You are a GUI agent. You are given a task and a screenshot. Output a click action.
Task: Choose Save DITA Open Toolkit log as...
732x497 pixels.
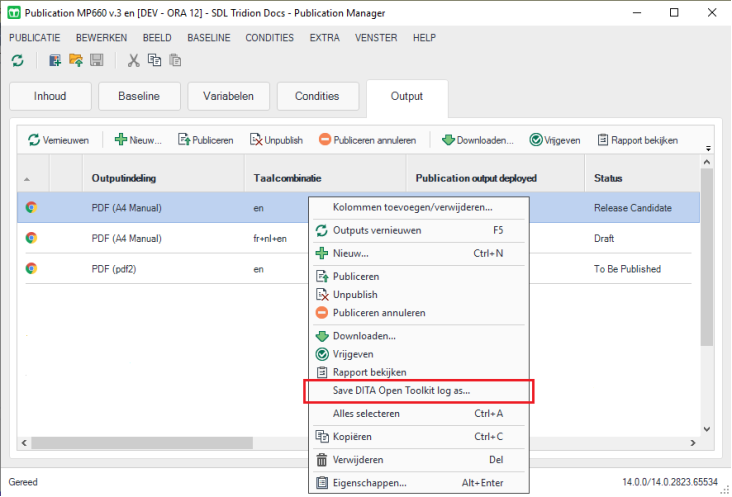point(419,391)
